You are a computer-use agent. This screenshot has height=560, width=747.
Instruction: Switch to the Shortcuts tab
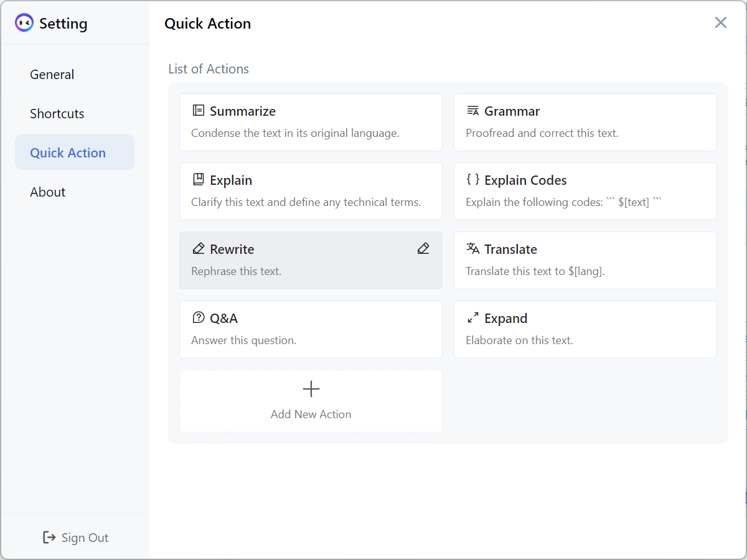point(75,113)
